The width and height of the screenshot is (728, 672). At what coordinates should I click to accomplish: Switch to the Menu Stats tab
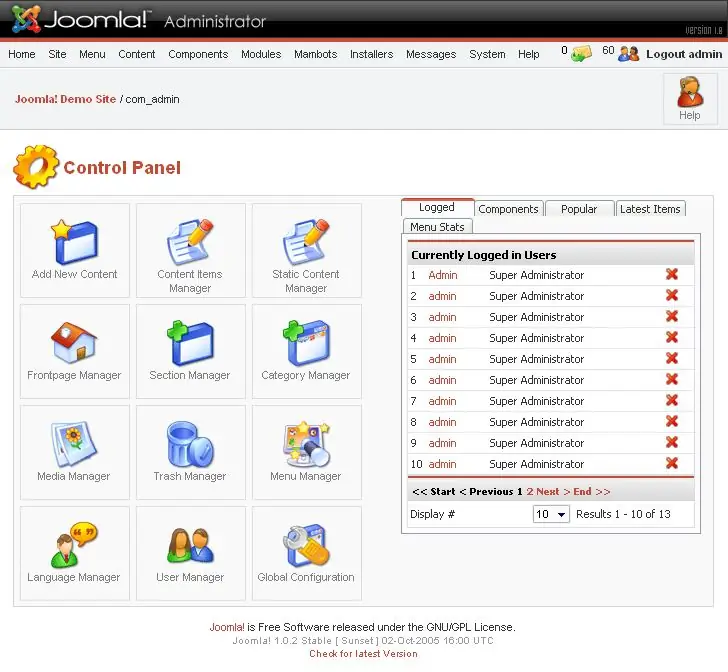[x=437, y=227]
